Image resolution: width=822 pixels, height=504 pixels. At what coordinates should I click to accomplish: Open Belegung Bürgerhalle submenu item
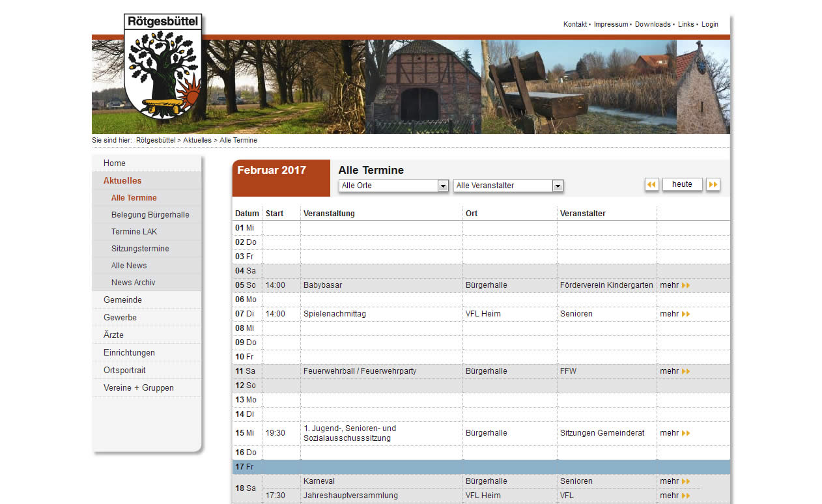[147, 214]
